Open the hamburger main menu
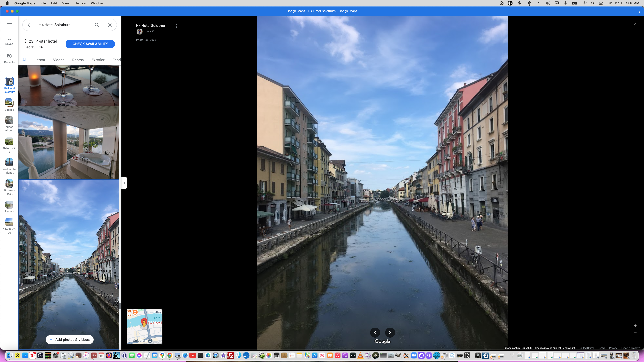This screenshot has width=644, height=362. click(9, 25)
